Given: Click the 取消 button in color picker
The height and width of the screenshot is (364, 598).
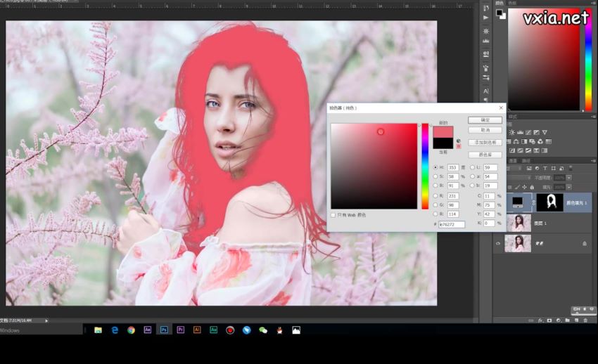Looking at the screenshot, I should 484,130.
